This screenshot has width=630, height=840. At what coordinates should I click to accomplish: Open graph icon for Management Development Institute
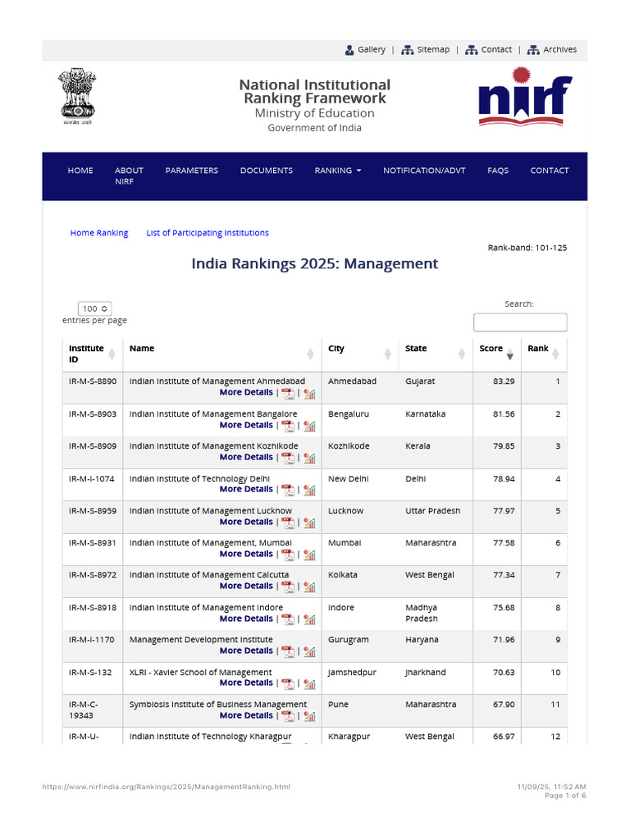[309, 652]
